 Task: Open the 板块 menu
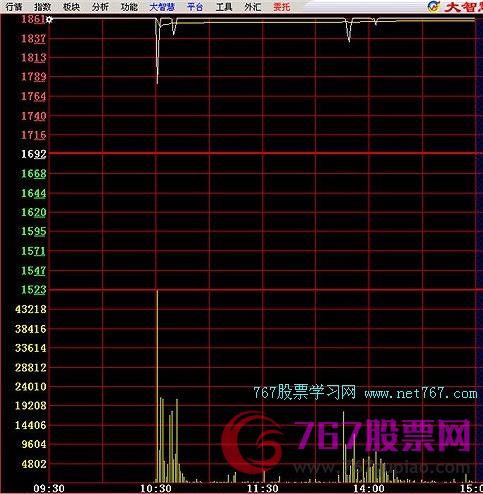[x=71, y=7]
